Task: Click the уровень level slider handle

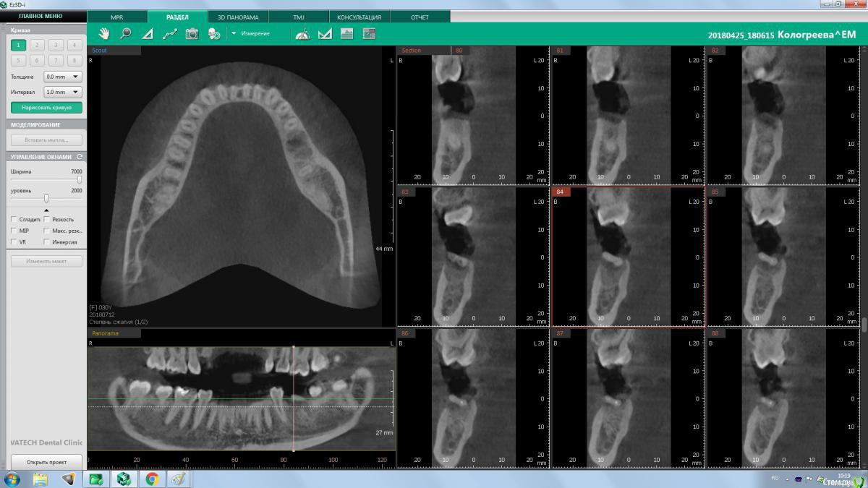Action: point(46,199)
